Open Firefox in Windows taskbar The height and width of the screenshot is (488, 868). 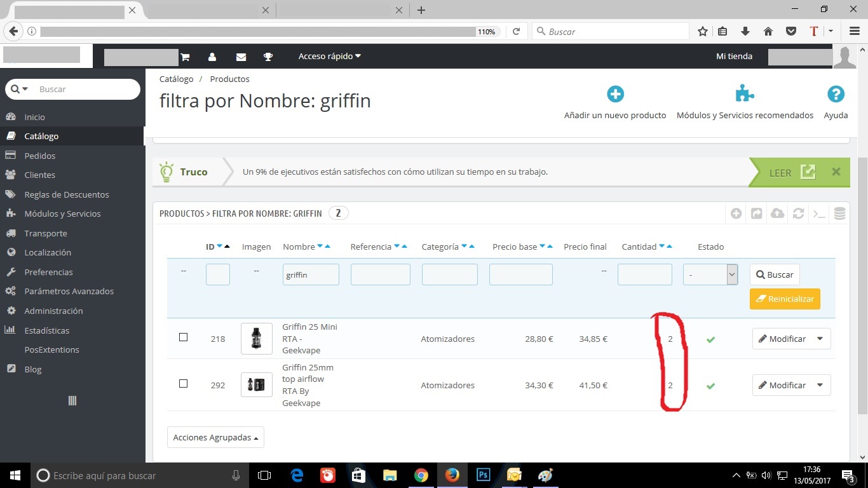(x=452, y=475)
